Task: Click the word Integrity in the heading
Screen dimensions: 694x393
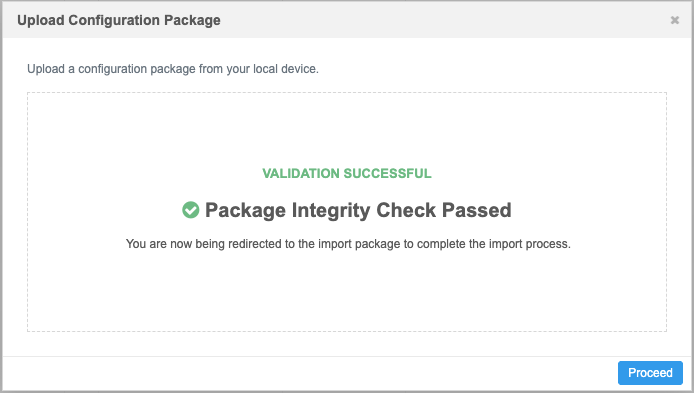Action: tap(331, 211)
